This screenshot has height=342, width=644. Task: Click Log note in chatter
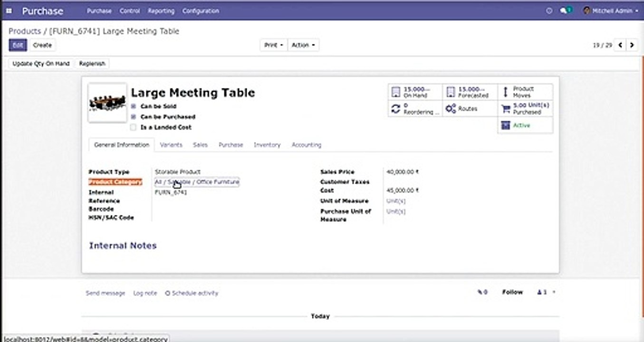[145, 293]
